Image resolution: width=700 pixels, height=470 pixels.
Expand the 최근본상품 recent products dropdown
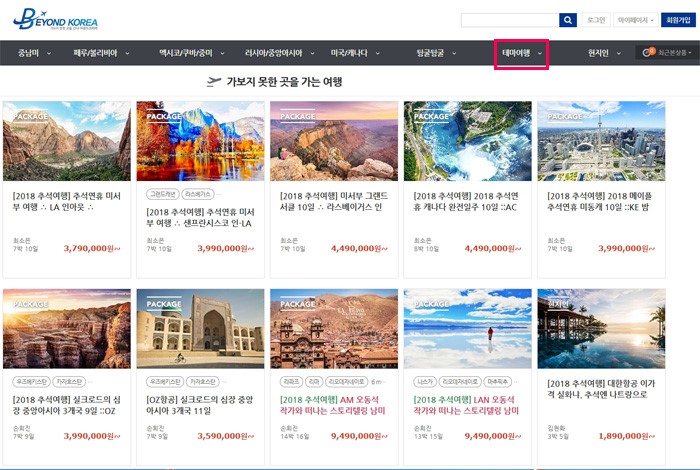674,53
